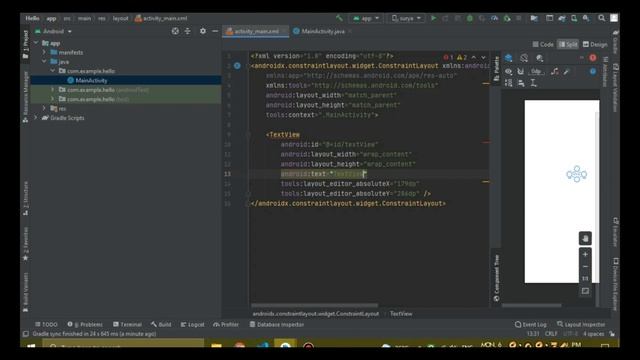Expand the manifests folder

44,52
